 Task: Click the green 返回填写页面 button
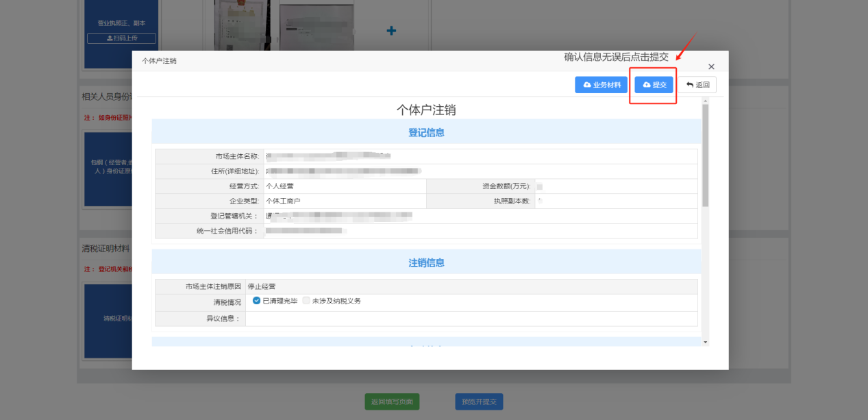coord(392,402)
